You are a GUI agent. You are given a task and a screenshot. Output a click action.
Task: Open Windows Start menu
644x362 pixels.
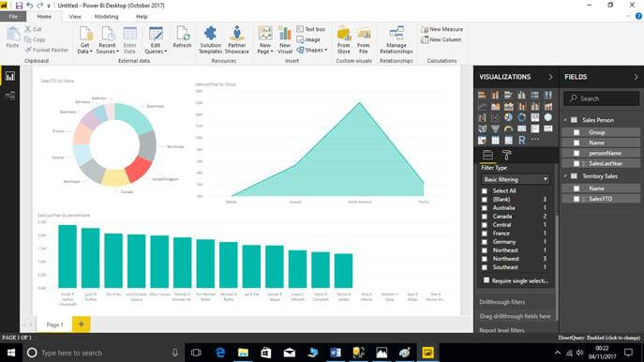[11, 353]
